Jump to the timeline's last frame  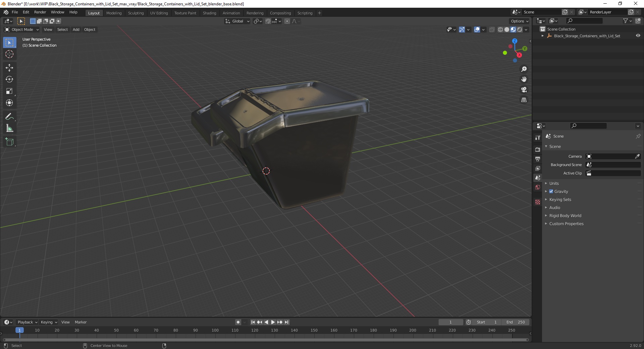coord(286,322)
